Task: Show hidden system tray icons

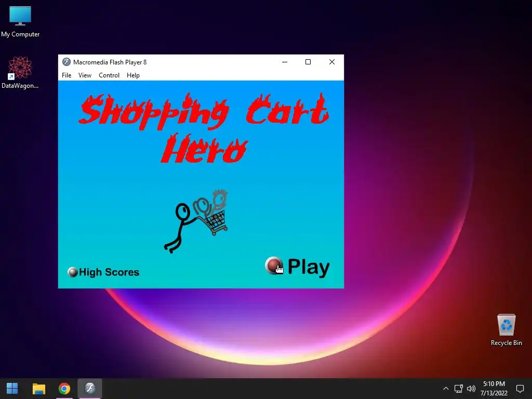Action: click(446, 389)
